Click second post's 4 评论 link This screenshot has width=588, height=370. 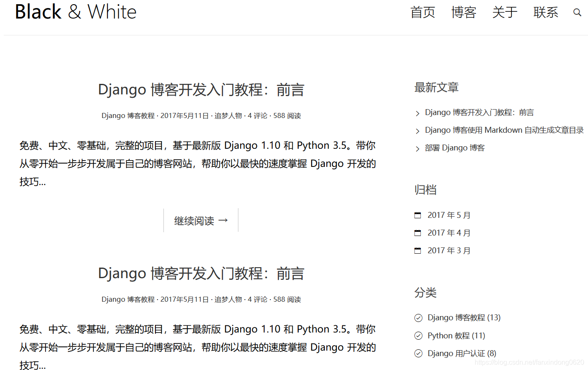[x=257, y=300]
